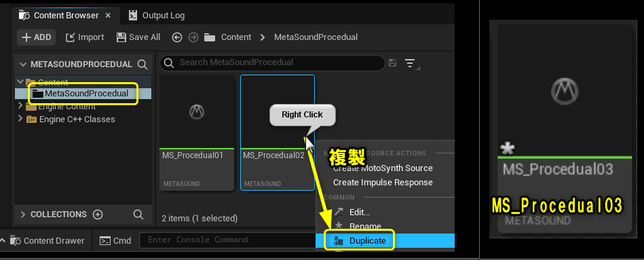Go back with the left arrow icon

177,37
